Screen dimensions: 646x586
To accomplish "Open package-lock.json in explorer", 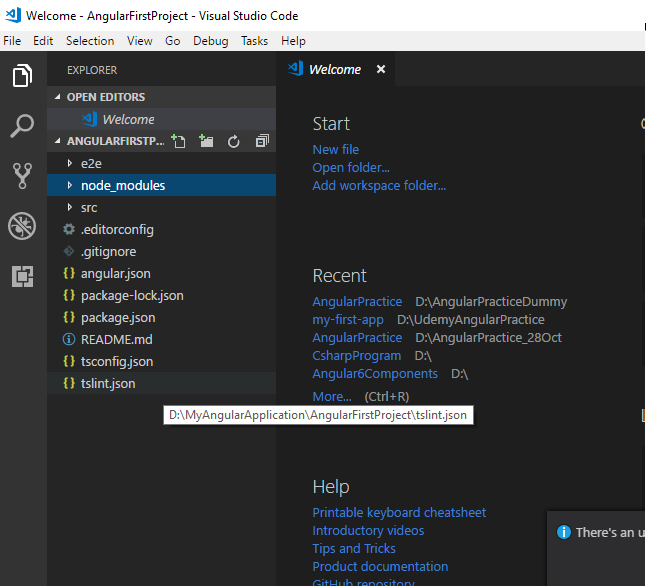I will (162, 295).
